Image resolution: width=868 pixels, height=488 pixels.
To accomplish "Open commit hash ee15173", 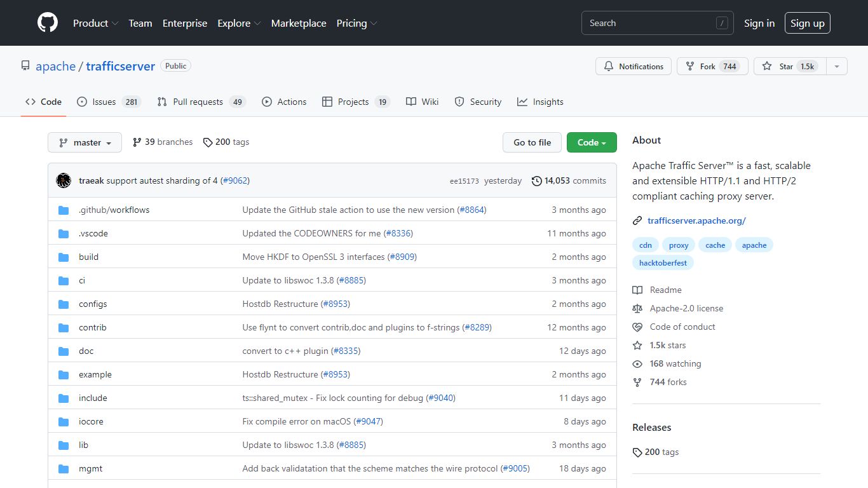I will pos(465,181).
